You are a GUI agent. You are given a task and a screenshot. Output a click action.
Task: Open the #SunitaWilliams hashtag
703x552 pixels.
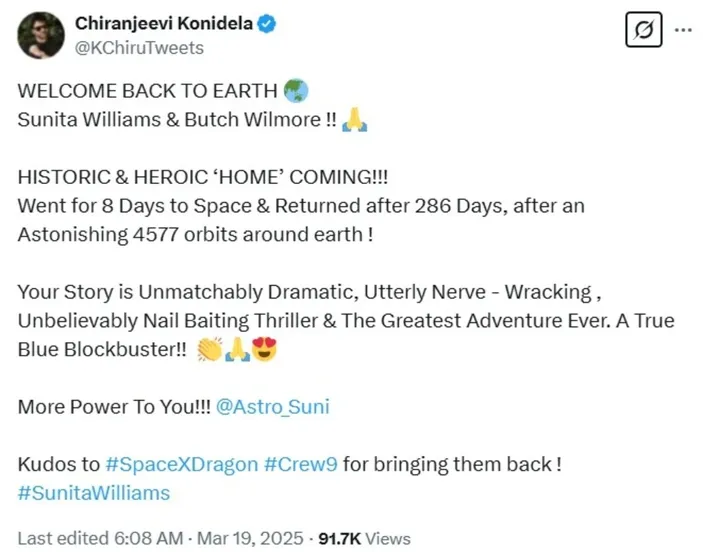click(94, 493)
